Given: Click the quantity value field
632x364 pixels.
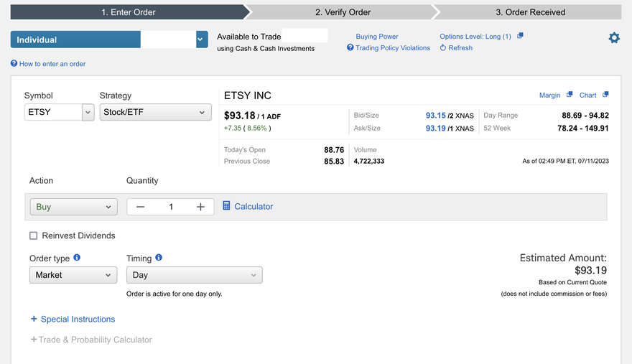Looking at the screenshot, I should point(170,207).
